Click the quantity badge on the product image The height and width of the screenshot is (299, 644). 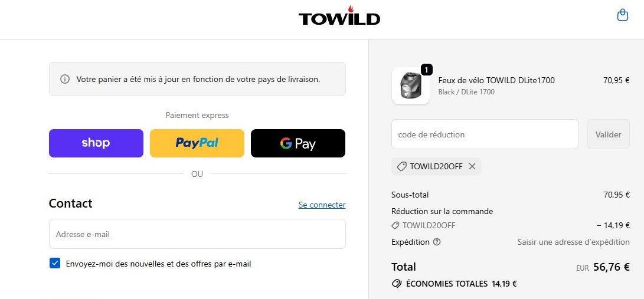tap(427, 70)
